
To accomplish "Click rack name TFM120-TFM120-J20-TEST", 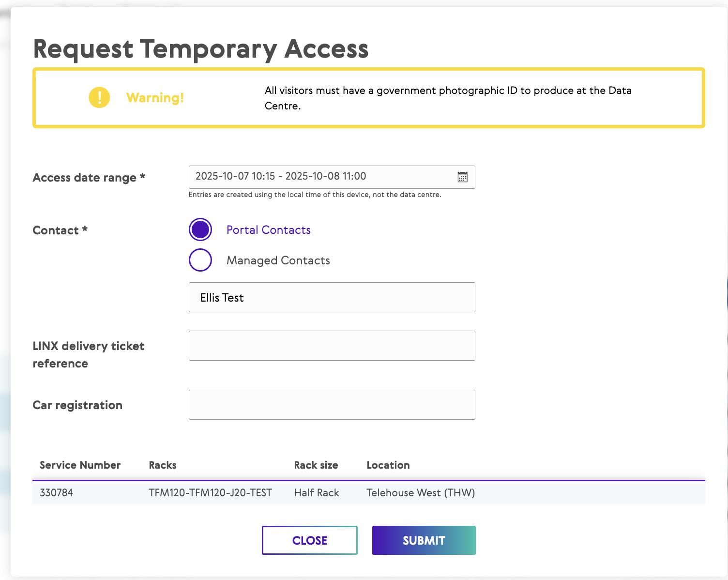I will 210,493.
